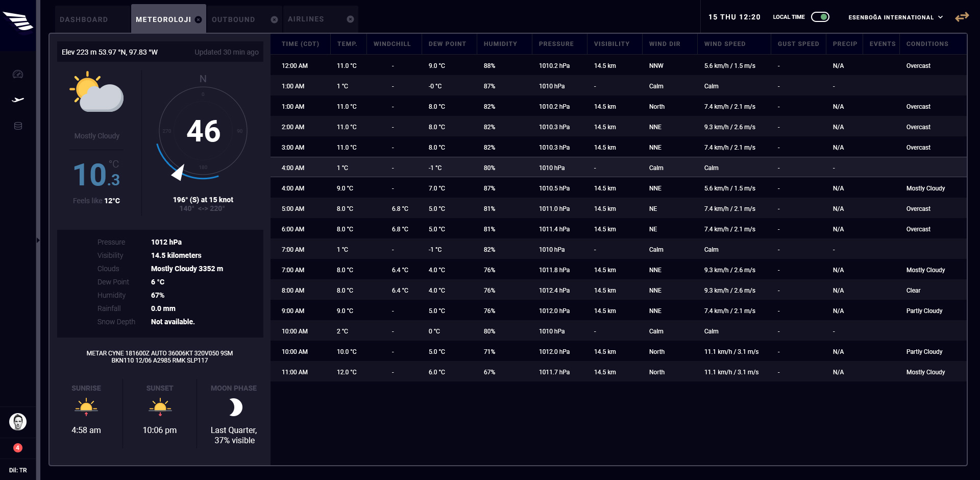Select the 5:00 AM weather row

pyautogui.click(x=619, y=209)
